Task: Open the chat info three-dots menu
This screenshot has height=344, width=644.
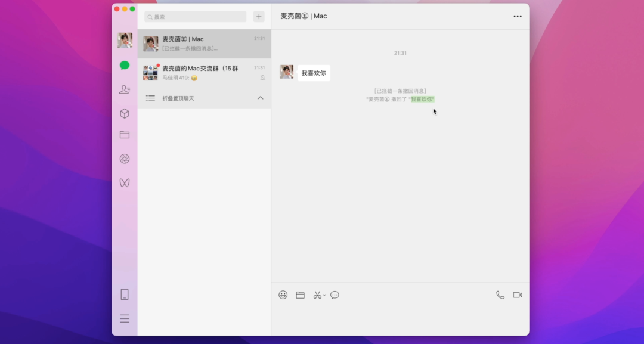Action: point(518,17)
